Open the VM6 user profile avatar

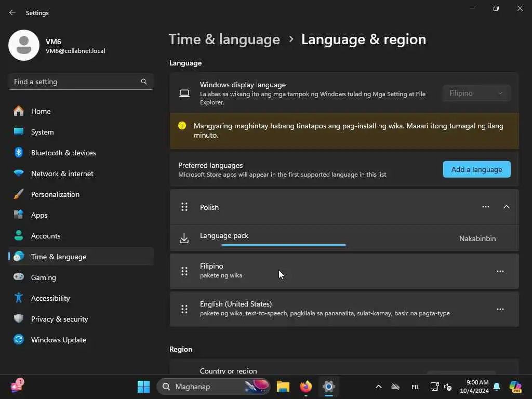click(x=24, y=45)
